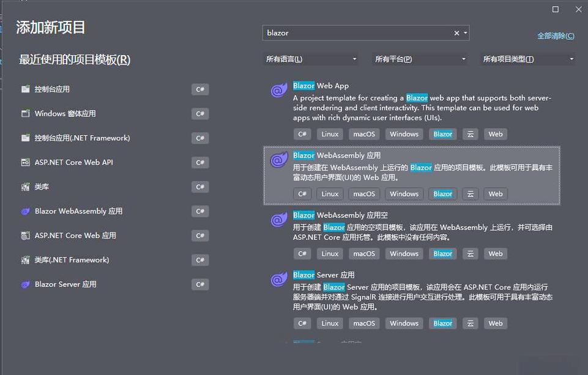Click Blazor WebAssembly 应用 result icon
The width and height of the screenshot is (588, 375).
(x=278, y=160)
